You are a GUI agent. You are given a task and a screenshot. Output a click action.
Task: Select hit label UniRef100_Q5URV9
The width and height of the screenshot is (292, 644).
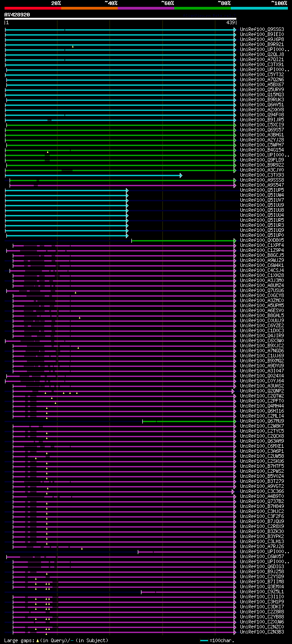pyautogui.click(x=262, y=90)
